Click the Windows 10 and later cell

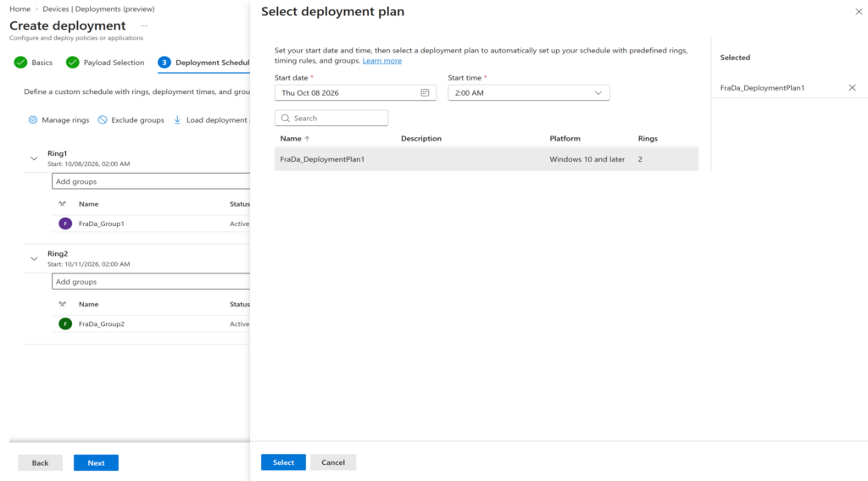[587, 159]
